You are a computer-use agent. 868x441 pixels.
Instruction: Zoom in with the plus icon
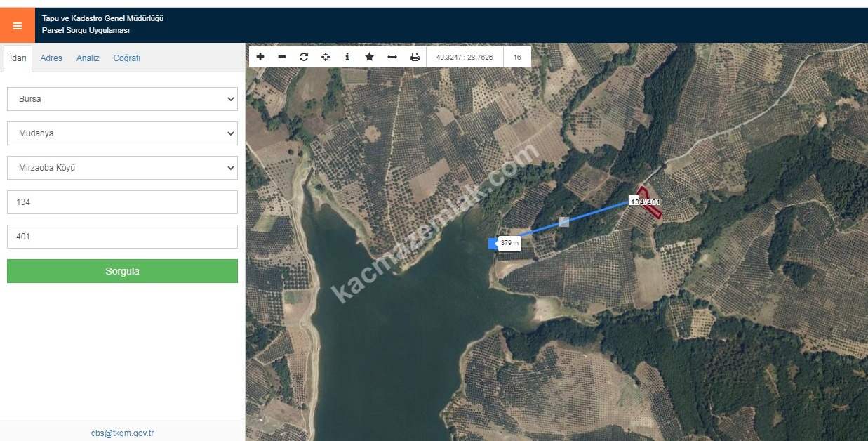(260, 57)
